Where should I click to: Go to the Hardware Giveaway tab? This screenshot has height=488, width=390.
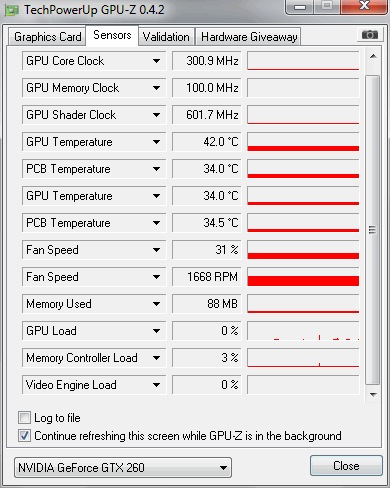[x=249, y=37]
